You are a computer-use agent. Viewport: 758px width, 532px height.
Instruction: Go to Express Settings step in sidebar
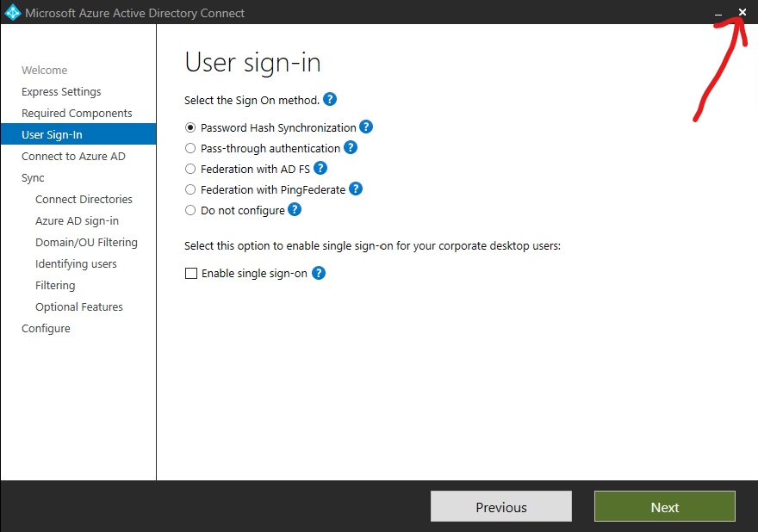click(61, 92)
